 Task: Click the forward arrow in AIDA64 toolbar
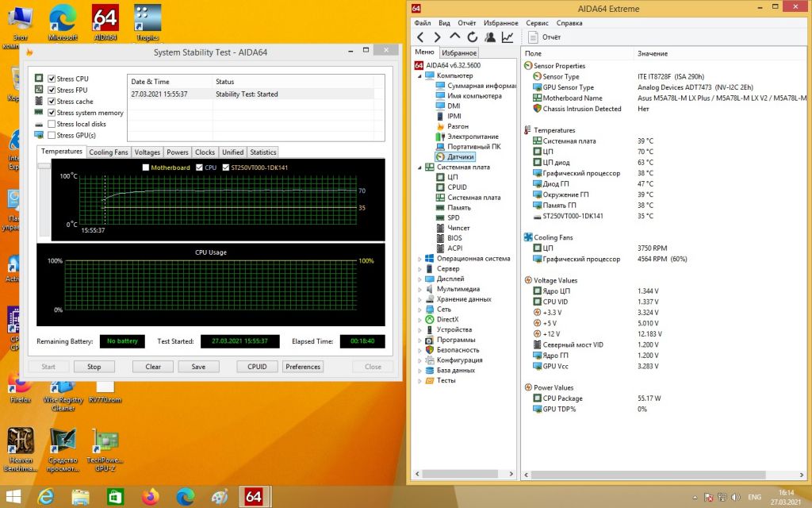pyautogui.click(x=438, y=37)
